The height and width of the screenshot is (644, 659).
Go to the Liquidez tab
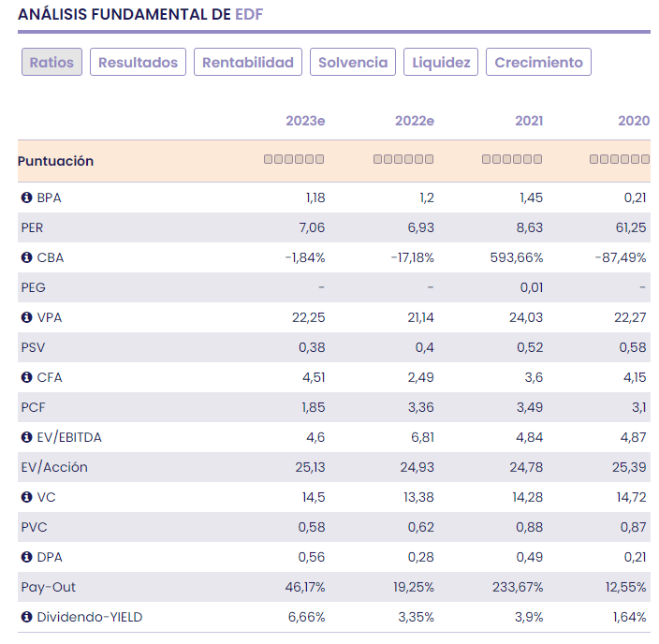click(x=441, y=63)
